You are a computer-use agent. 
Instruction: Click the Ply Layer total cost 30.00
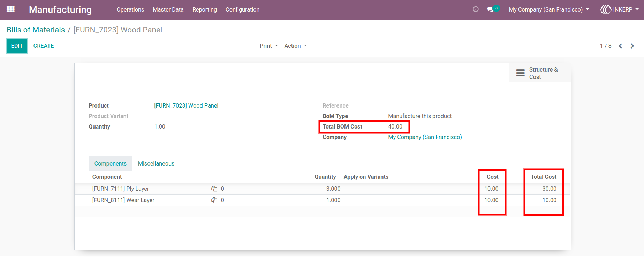coord(549,189)
